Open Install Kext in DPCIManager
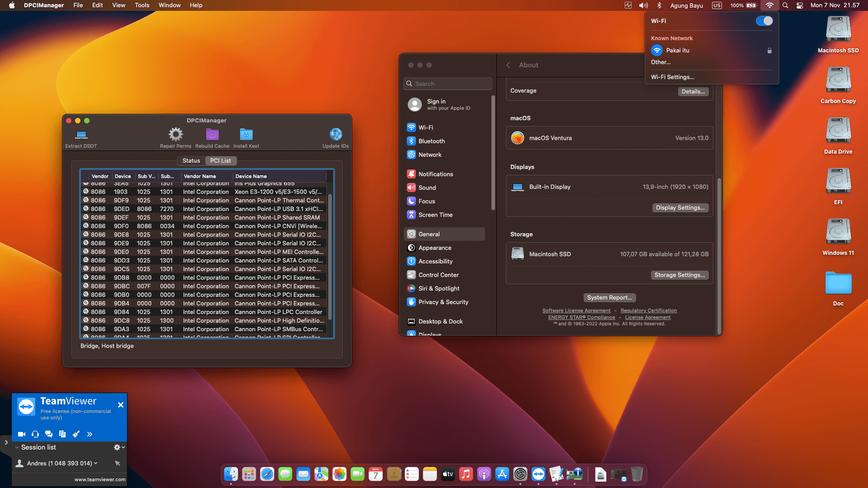 pyautogui.click(x=246, y=134)
